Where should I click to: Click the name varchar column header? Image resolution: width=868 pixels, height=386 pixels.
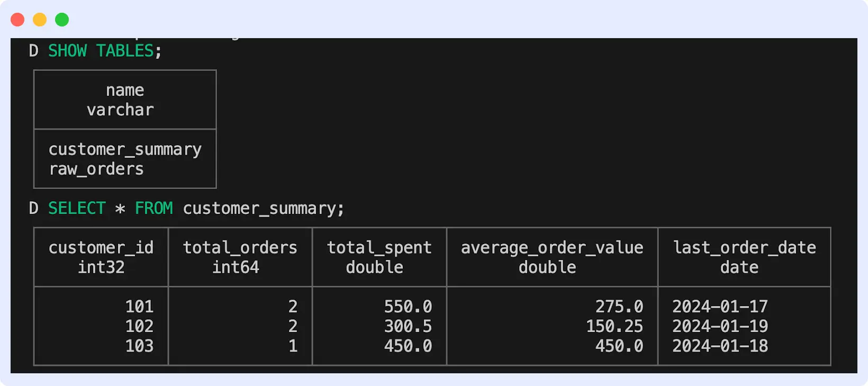click(x=124, y=100)
